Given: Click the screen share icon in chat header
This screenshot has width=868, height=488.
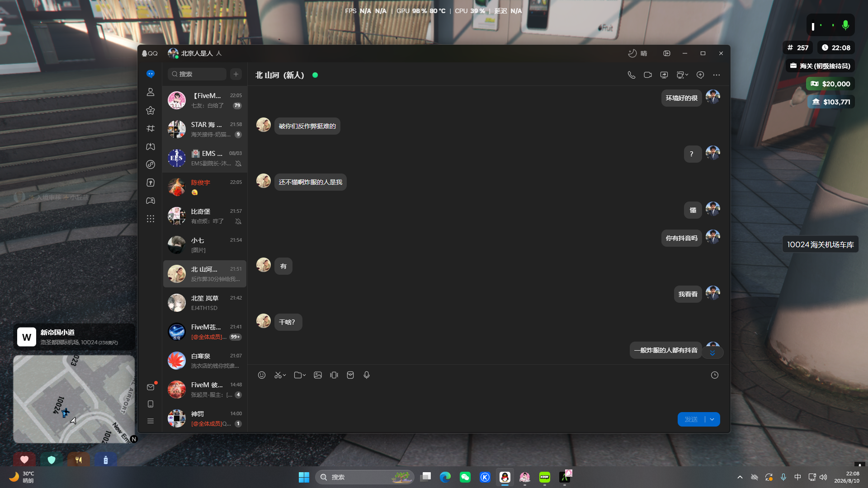Looking at the screenshot, I should click(664, 75).
